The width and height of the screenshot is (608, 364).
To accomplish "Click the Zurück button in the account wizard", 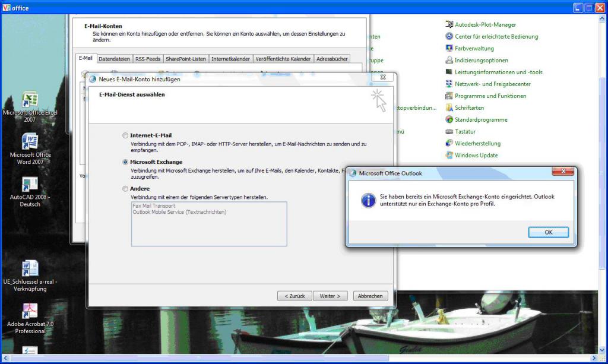I will 294,296.
